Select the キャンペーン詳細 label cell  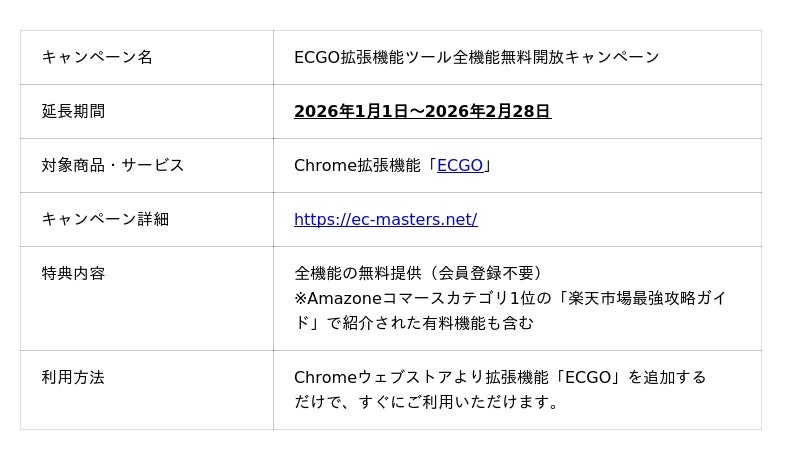(105, 220)
